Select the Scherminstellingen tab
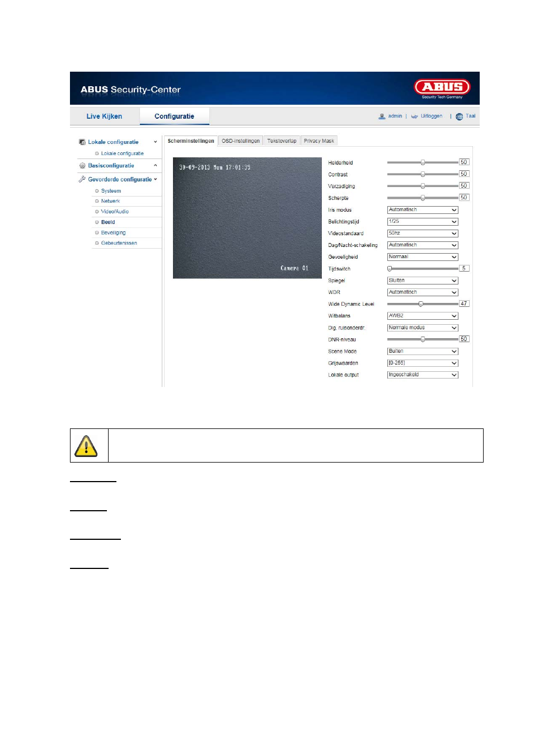 click(191, 141)
